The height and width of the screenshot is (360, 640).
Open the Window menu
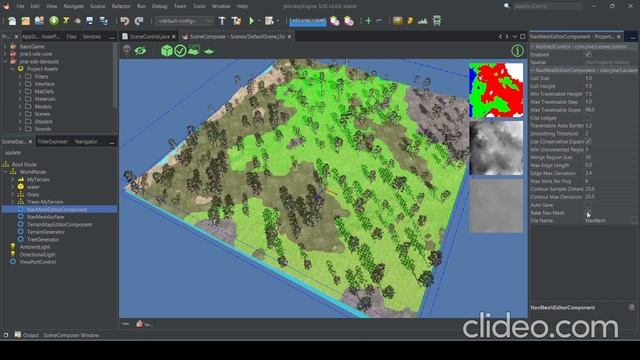221,6
